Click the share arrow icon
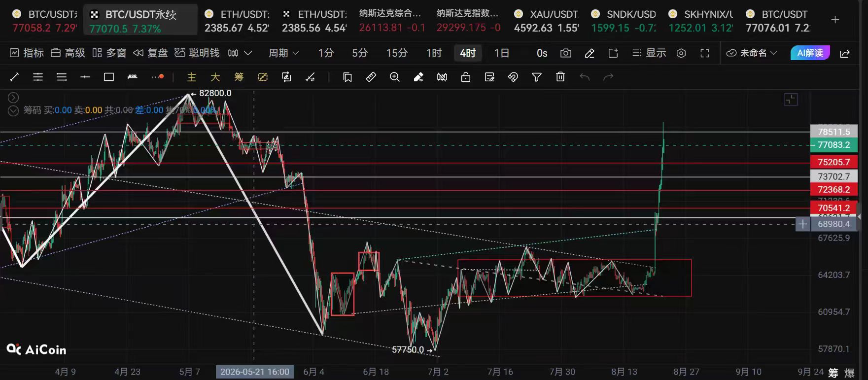The image size is (868, 380). (845, 53)
